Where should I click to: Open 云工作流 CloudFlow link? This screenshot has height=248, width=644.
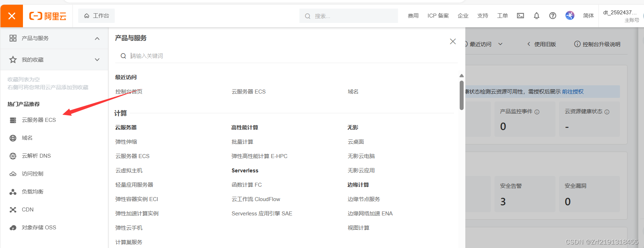[x=256, y=199]
